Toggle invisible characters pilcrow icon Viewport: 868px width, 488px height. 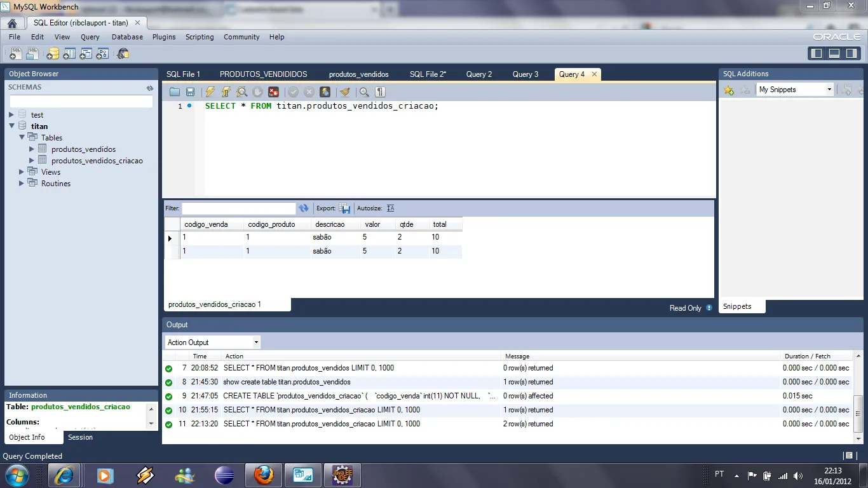[380, 92]
